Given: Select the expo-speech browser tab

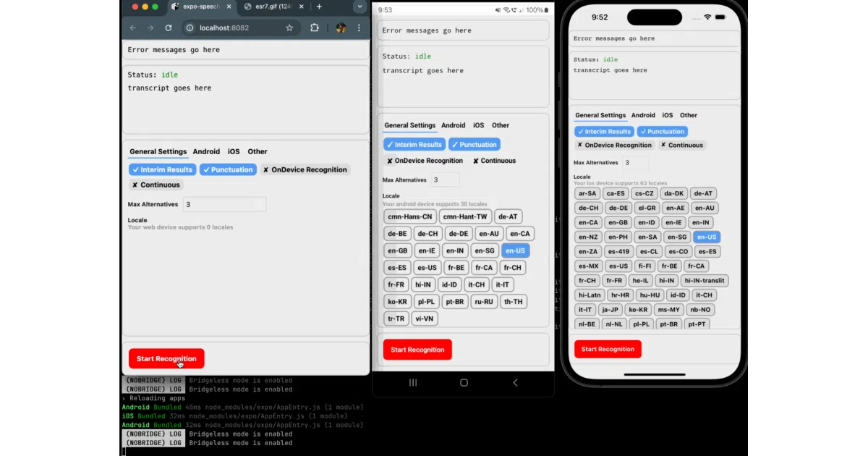Looking at the screenshot, I should [200, 7].
